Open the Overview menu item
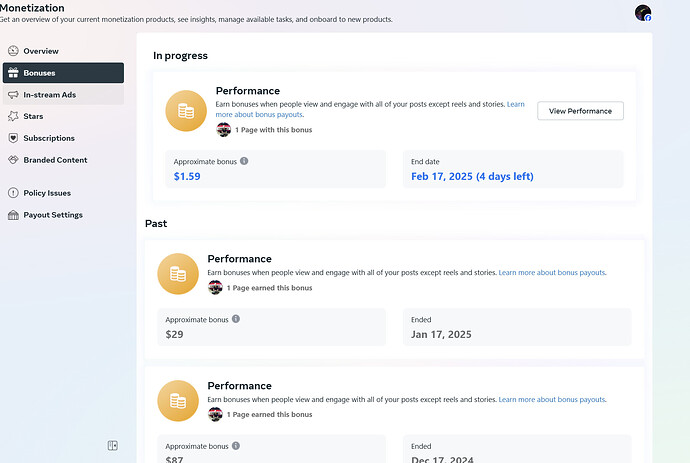 pos(40,51)
